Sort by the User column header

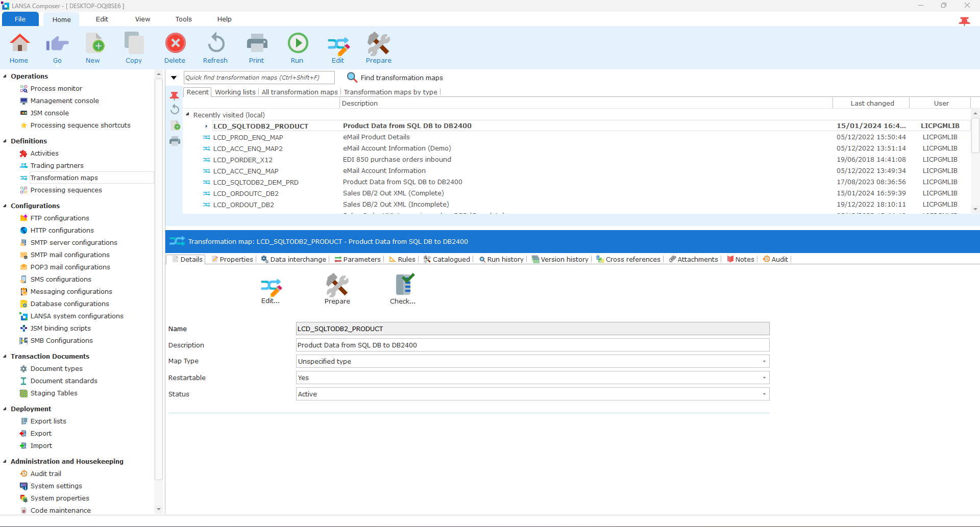tap(941, 104)
